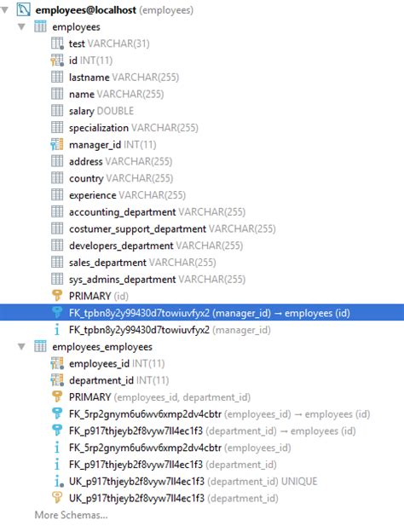Click the column icon beside country
Screen dimensions: 404x532
[57, 178]
